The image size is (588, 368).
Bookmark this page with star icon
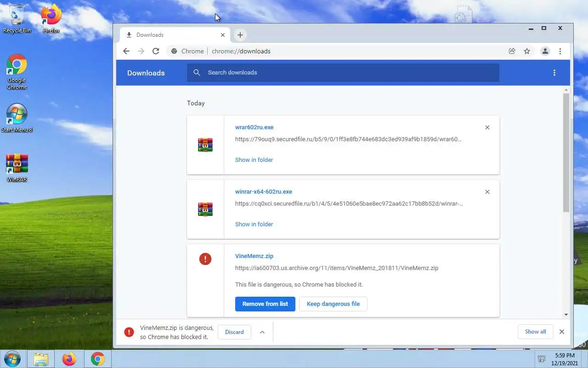[x=527, y=51]
